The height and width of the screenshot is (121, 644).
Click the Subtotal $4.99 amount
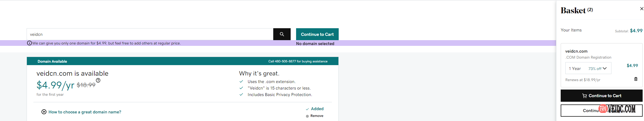636,31
